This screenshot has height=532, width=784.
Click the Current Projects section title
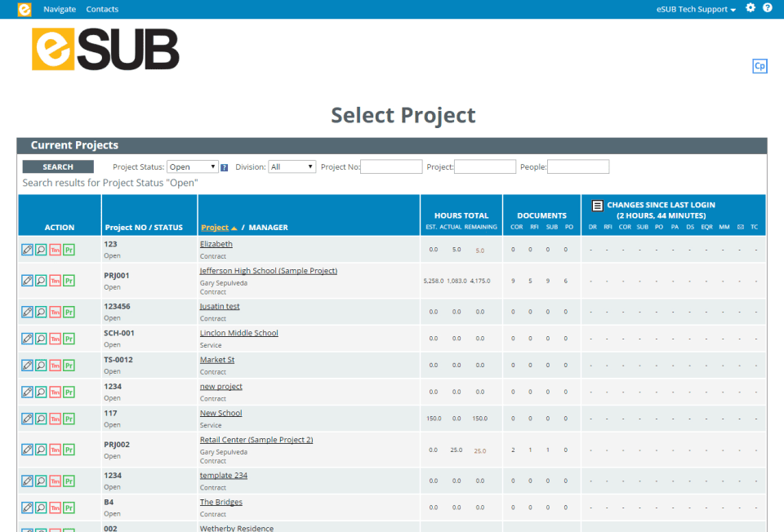pos(74,145)
